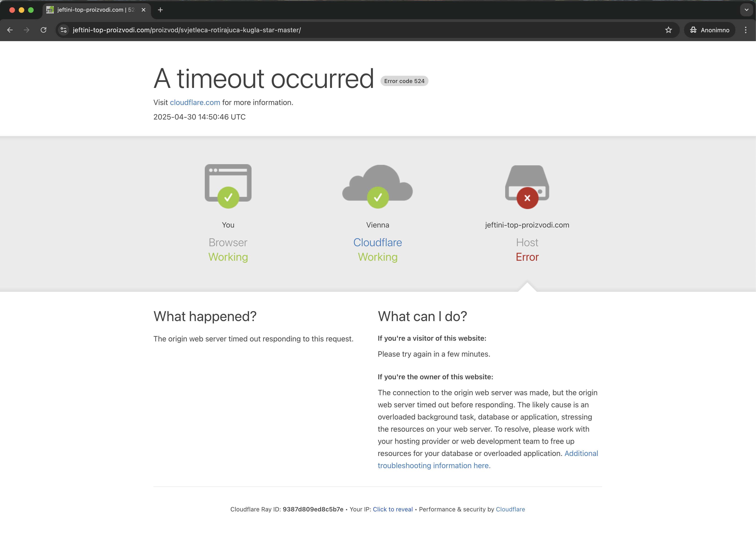Image resolution: width=756 pixels, height=535 pixels.
Task: Close the jeftini-top-proizvodi.com tab
Action: tap(144, 10)
